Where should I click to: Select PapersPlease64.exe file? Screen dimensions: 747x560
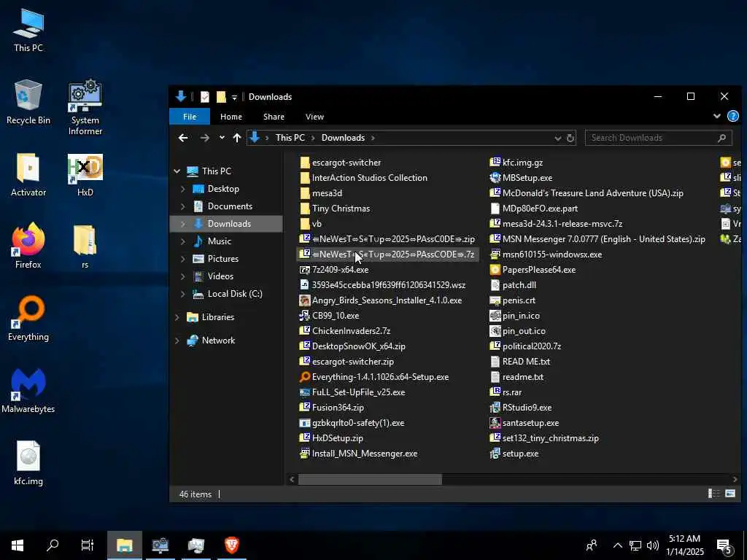(533, 270)
